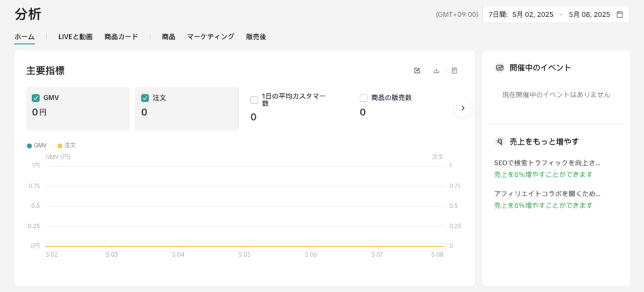This screenshot has height=292, width=644.
Task: Click the orange 注文 legend dot
Action: 60,145
